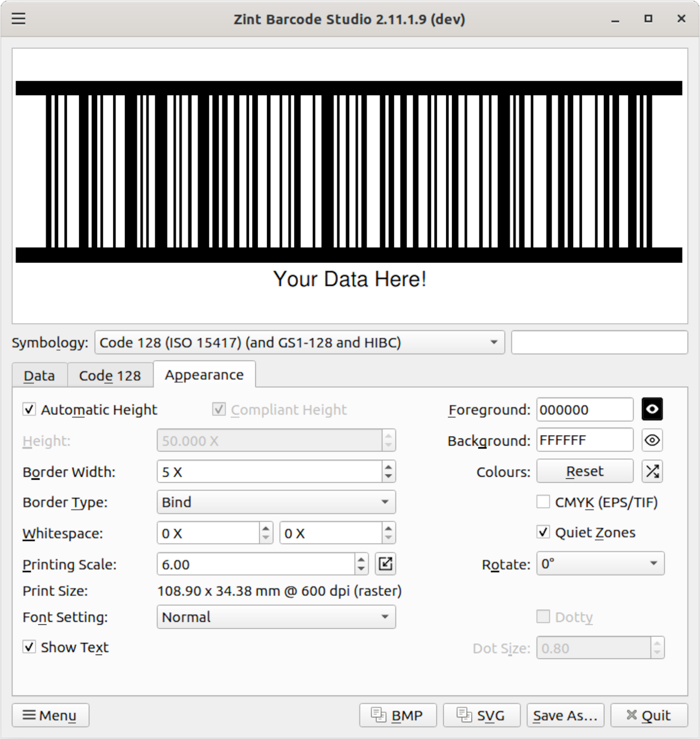This screenshot has height=739, width=700.
Task: Switch to the Code 128 tab
Action: (x=110, y=376)
